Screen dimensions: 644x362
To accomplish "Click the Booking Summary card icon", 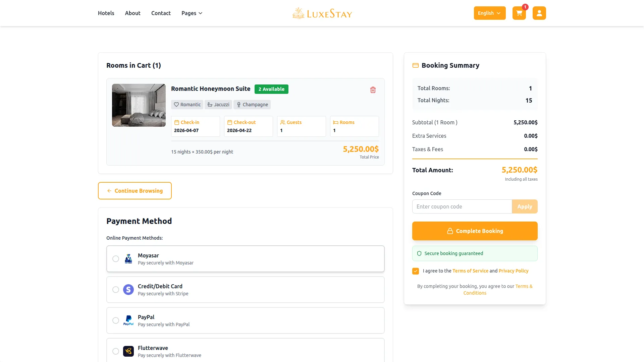I will point(415,65).
